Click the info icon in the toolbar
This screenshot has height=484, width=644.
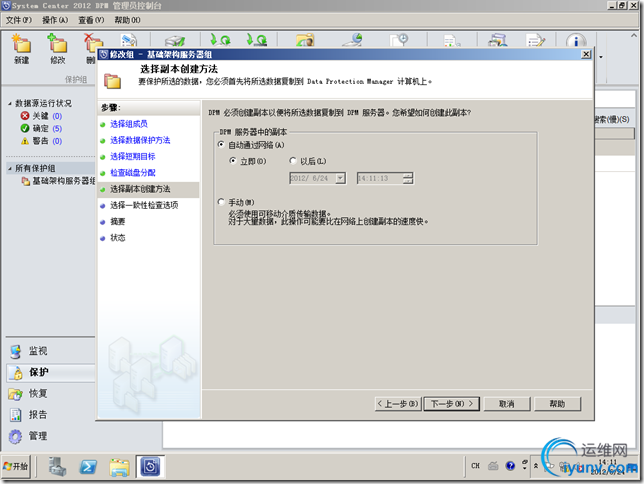pyautogui.click(x=576, y=41)
